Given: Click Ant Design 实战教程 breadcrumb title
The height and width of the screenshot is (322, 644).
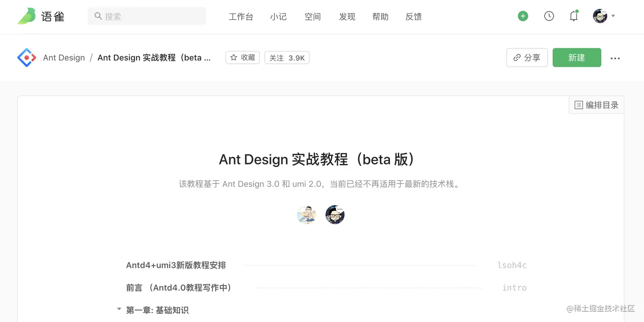Looking at the screenshot, I should (x=154, y=57).
